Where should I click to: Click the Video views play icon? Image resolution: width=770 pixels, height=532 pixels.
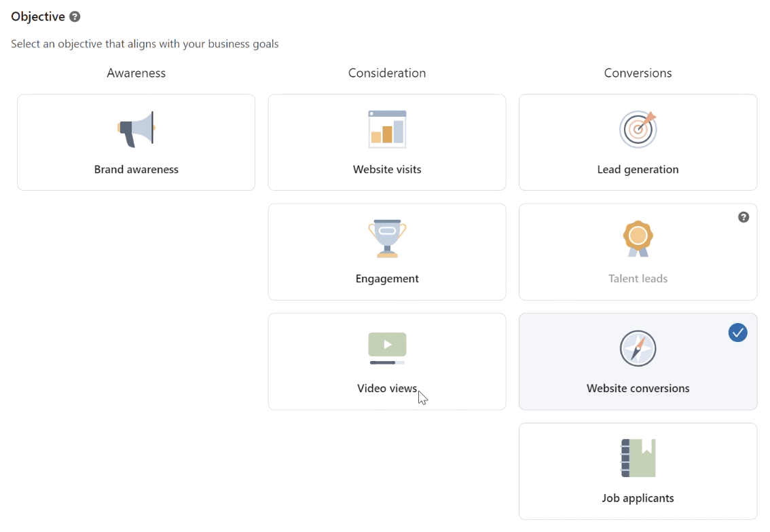tap(387, 349)
